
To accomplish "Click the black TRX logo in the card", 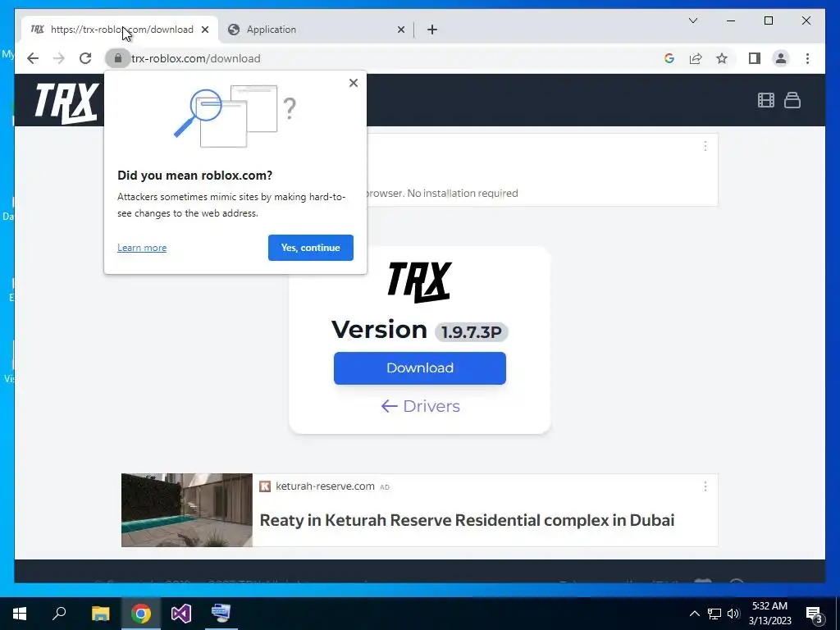I will click(x=420, y=282).
